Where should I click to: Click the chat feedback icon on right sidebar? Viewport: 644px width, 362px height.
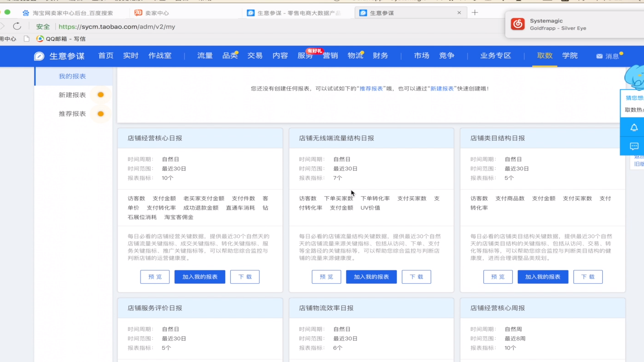tap(634, 146)
